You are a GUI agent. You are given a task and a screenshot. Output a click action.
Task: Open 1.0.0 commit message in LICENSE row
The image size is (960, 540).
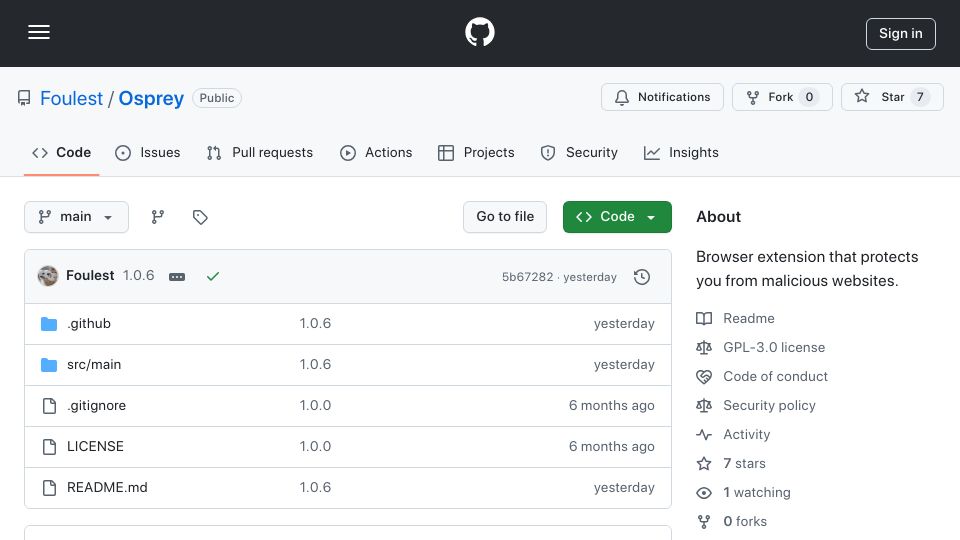point(315,446)
